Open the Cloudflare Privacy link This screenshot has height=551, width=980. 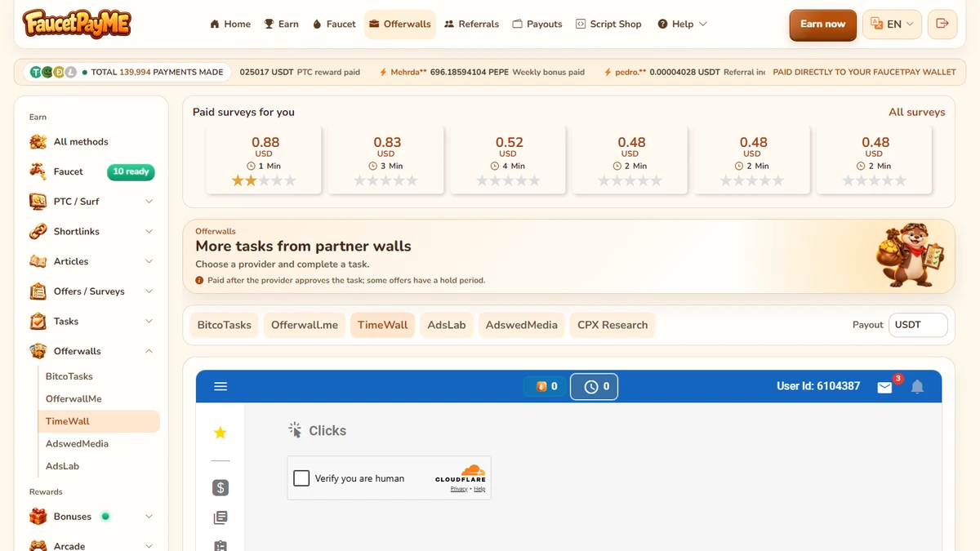pyautogui.click(x=459, y=489)
